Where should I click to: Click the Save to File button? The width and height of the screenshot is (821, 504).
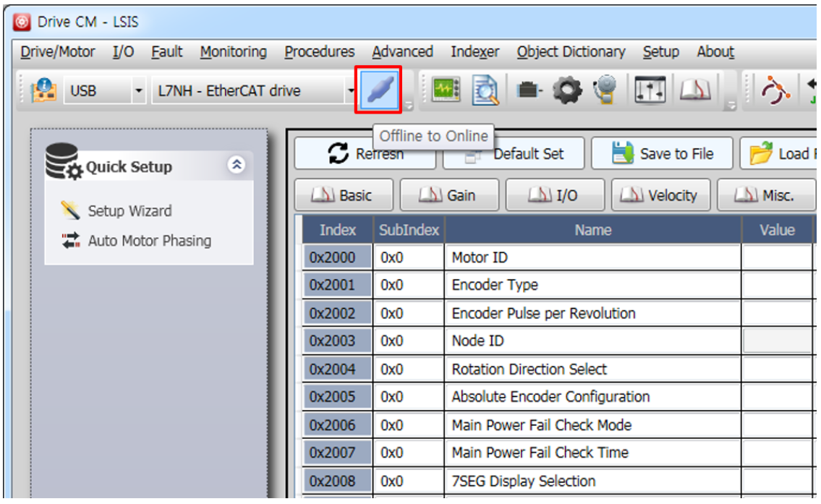pos(662,154)
